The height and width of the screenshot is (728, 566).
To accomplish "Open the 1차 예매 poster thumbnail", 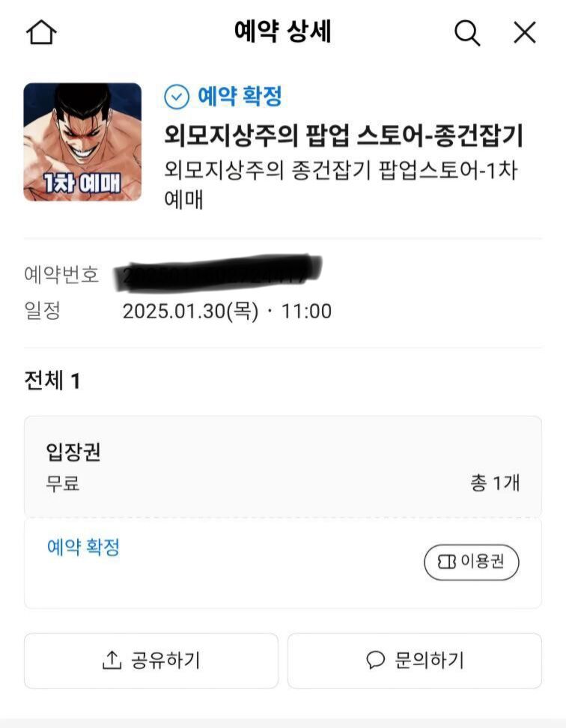I will pyautogui.click(x=82, y=142).
